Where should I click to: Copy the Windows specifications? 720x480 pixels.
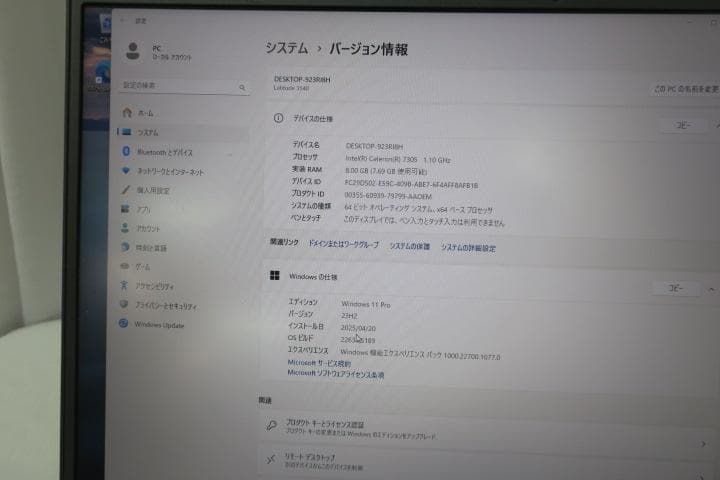[675, 288]
